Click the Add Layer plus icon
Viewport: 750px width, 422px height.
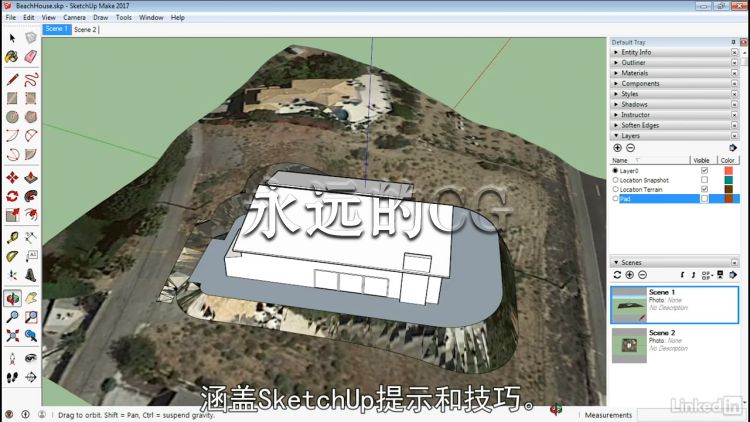click(618, 148)
